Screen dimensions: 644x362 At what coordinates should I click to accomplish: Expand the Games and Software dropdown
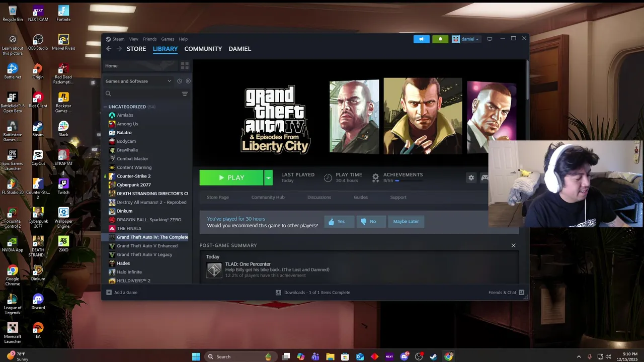coord(138,81)
